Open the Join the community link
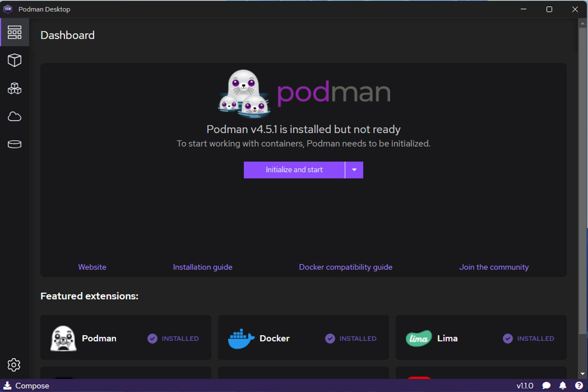The width and height of the screenshot is (588, 392). tap(494, 267)
